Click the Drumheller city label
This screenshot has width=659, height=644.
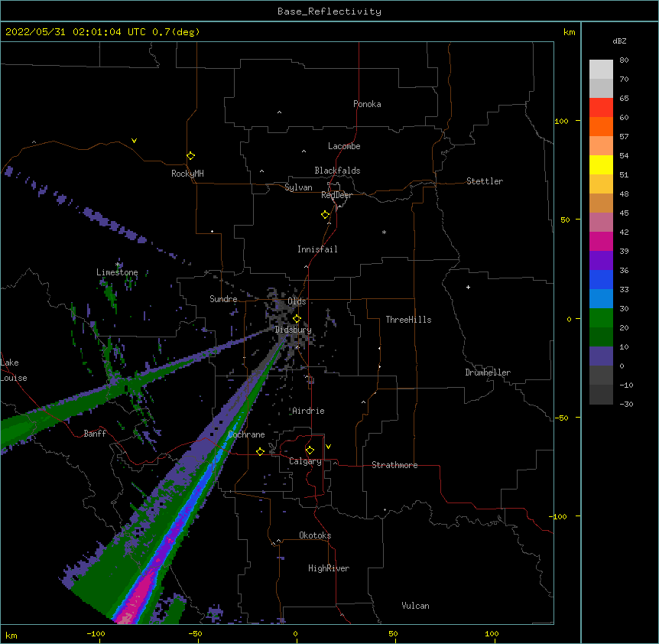tap(488, 372)
